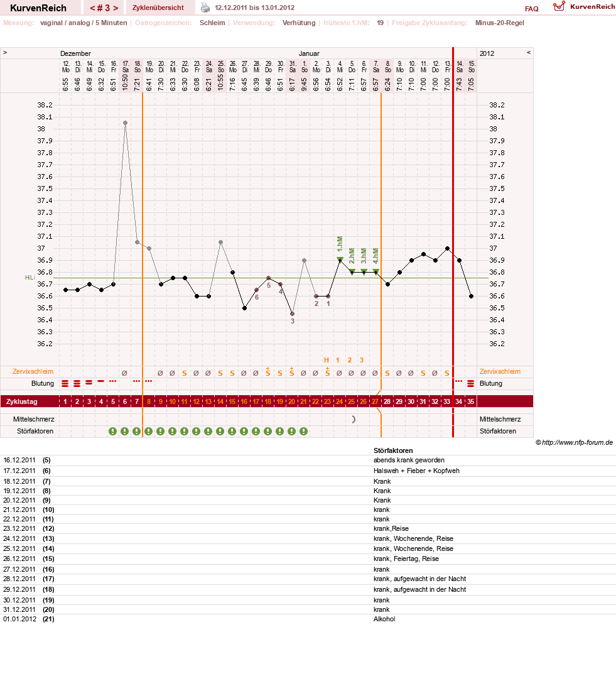Click cycle day 35 in the Zyklustag bar
This screenshot has height=676, width=616.
coord(471,401)
